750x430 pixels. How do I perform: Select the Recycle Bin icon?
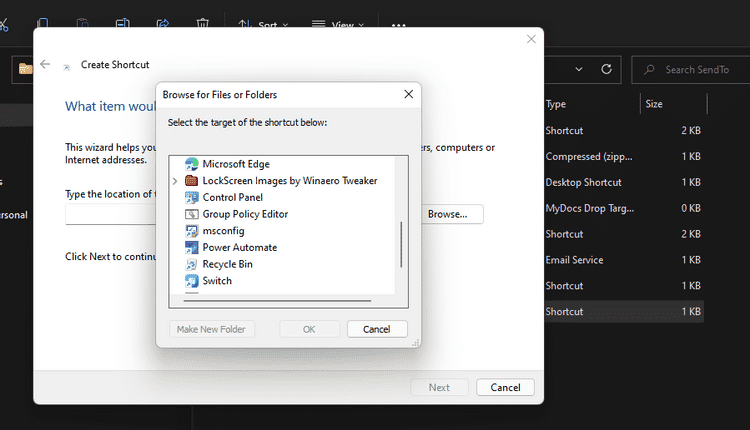tap(192, 264)
